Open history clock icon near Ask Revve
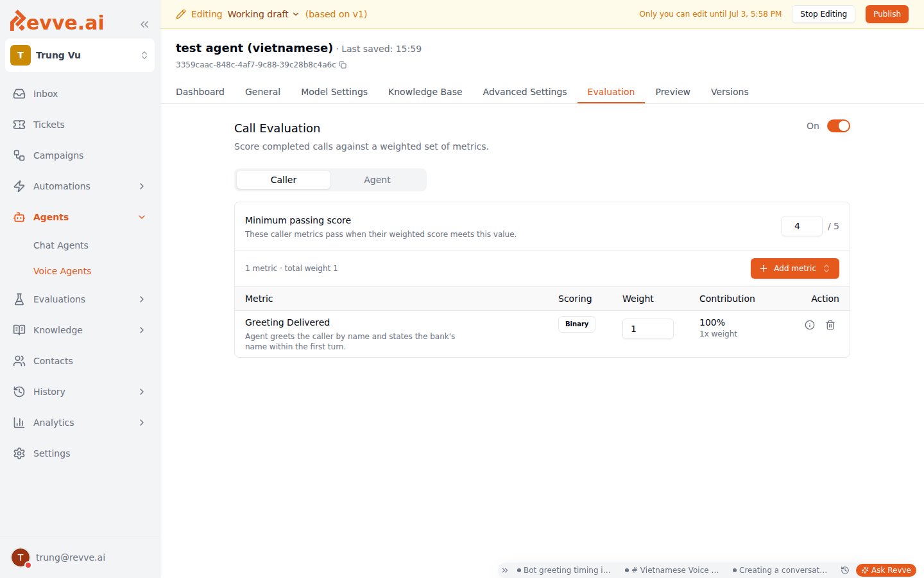The height and width of the screenshot is (578, 924). tap(845, 570)
